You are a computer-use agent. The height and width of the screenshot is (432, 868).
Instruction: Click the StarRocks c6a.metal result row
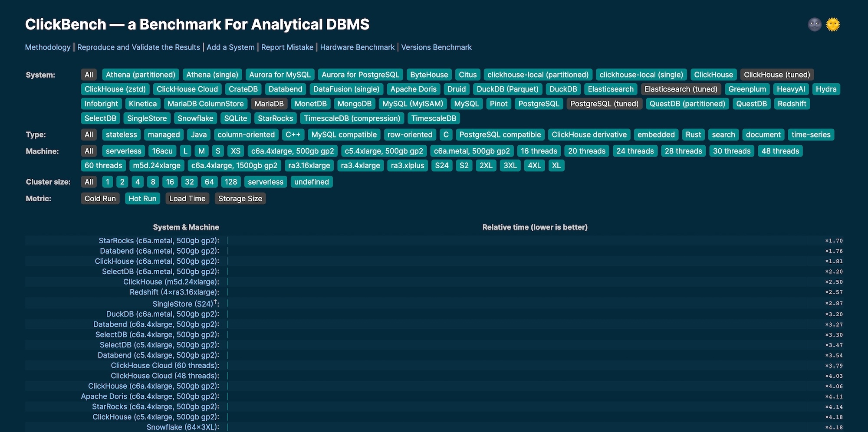click(x=159, y=241)
